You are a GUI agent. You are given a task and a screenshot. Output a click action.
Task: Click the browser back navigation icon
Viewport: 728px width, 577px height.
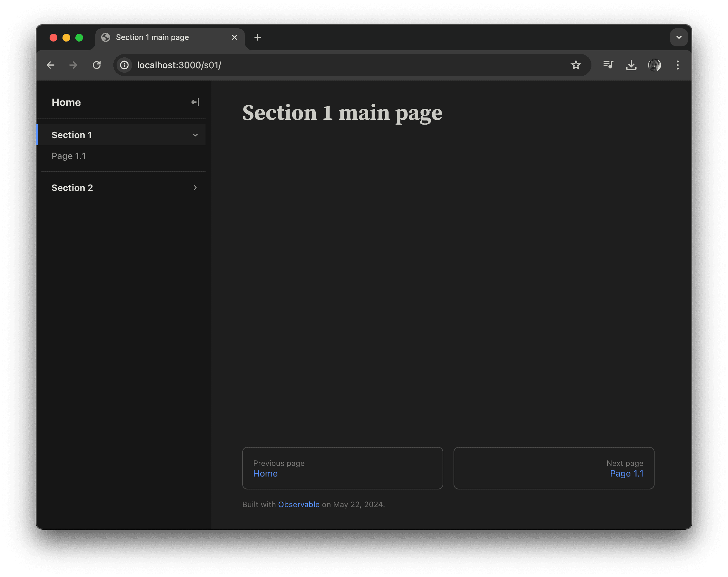[50, 65]
